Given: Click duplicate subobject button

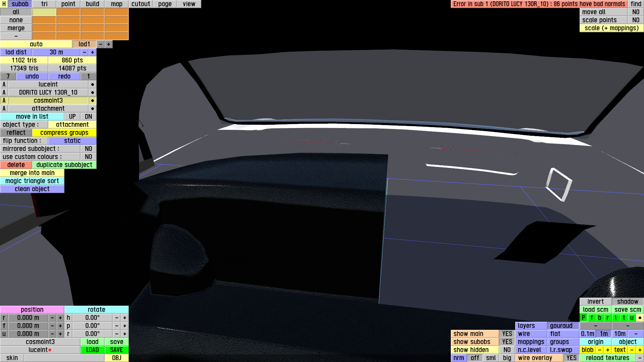Looking at the screenshot, I should [64, 165].
